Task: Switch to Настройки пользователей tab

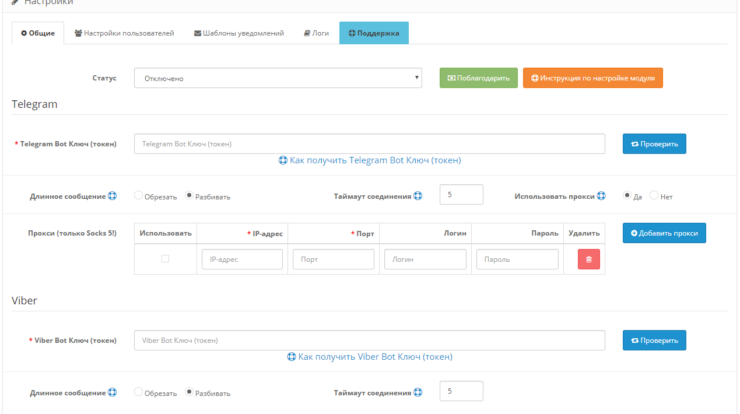Action: (x=124, y=33)
